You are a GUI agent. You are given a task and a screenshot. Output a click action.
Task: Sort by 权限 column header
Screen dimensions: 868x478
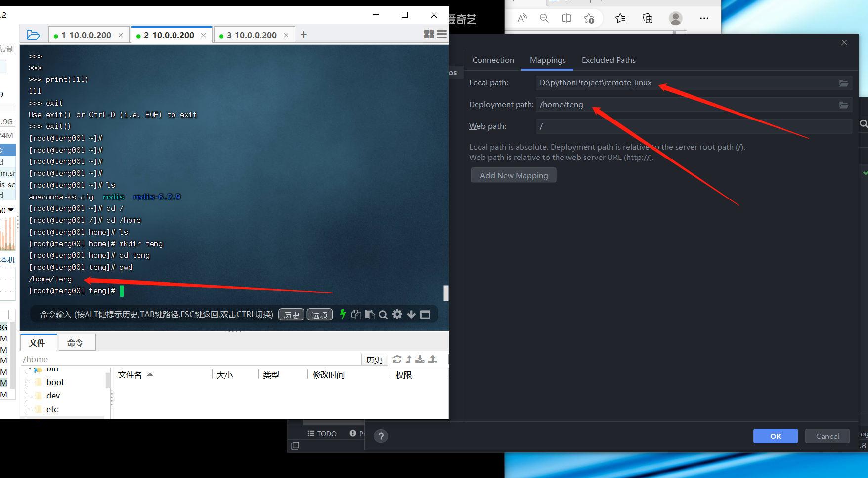click(x=419, y=375)
